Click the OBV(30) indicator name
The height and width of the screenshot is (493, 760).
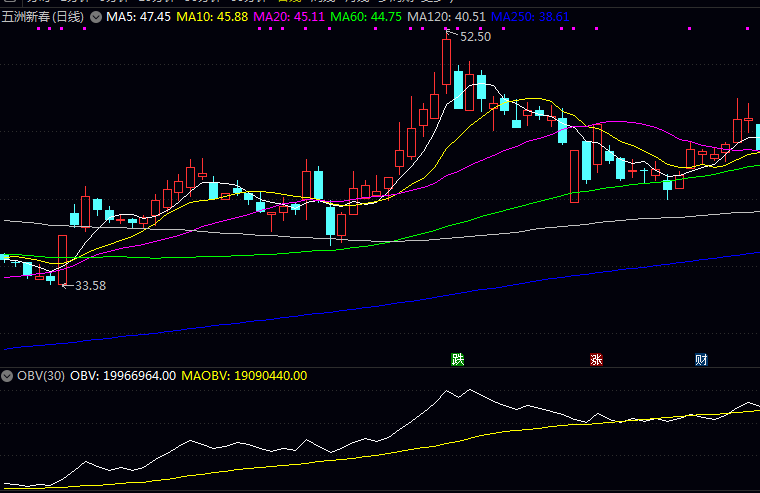point(41,376)
